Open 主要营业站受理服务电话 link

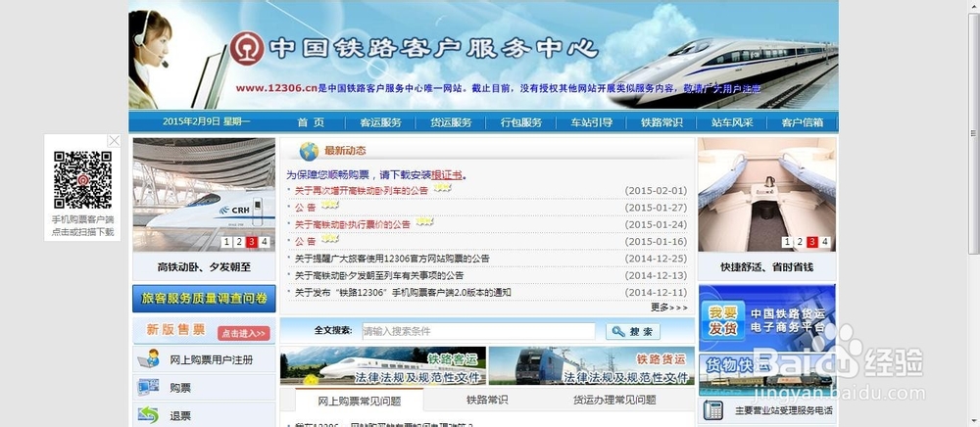(783, 410)
